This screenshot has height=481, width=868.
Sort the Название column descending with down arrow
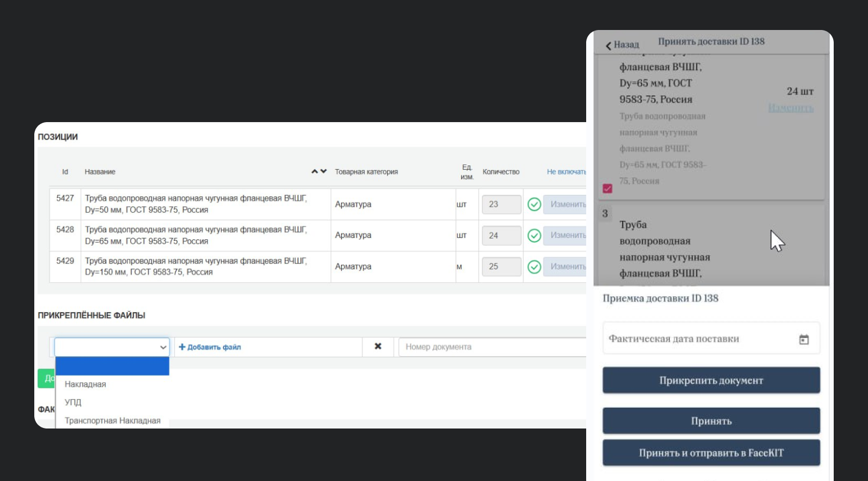tap(324, 171)
